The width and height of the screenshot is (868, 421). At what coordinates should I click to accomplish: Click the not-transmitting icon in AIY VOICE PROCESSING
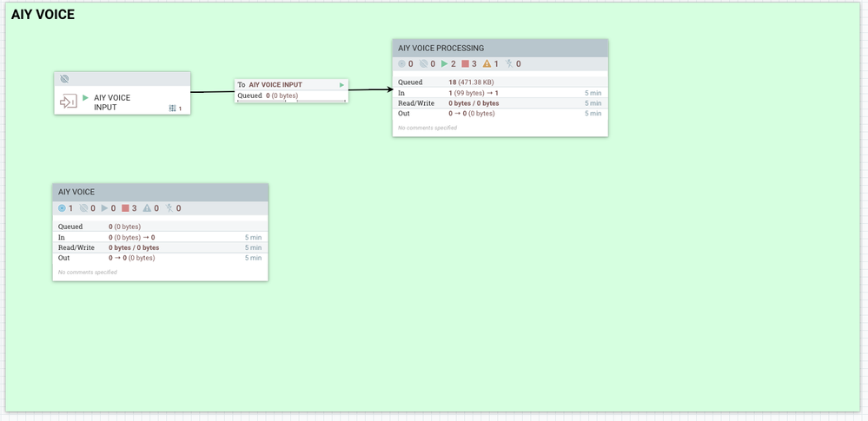point(423,64)
